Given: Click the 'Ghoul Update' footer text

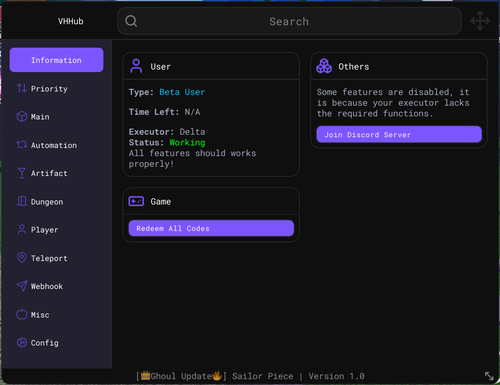Looking at the screenshot, I should click(181, 376).
